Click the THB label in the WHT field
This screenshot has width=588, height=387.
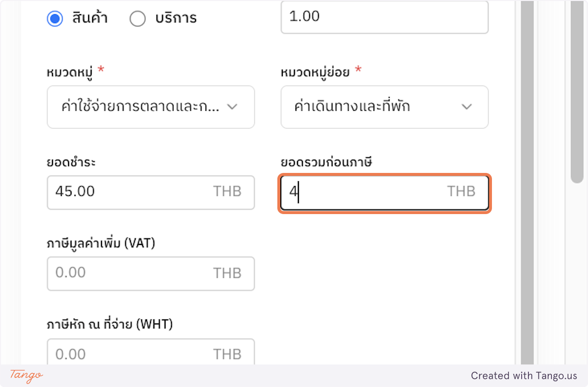click(227, 354)
